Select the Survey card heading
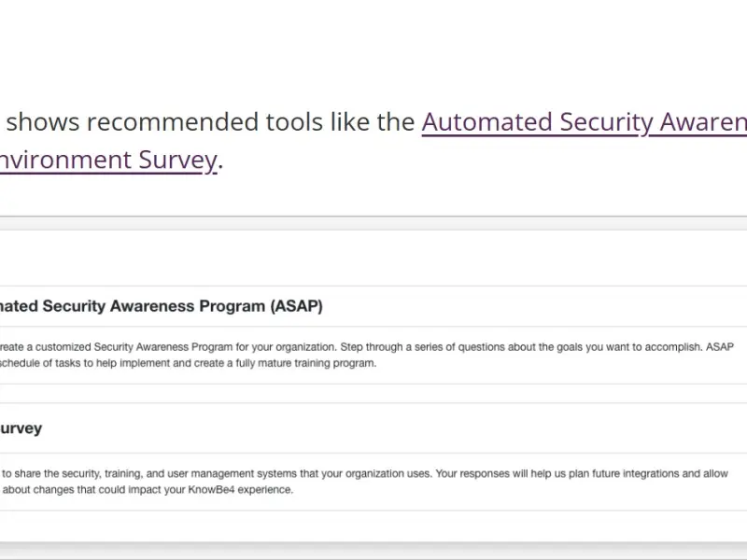Screen dimensions: 747x560 click(21, 428)
